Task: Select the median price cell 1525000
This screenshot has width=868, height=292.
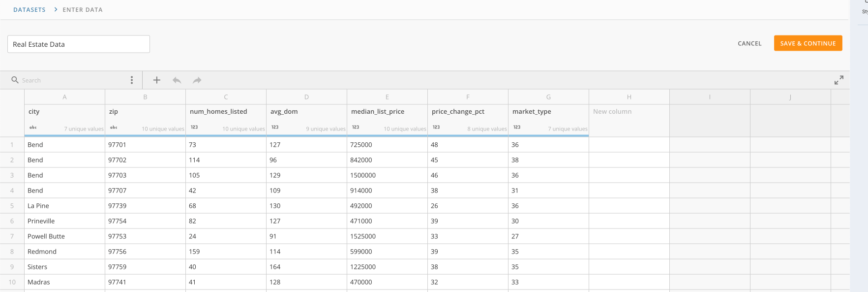Action: click(387, 236)
